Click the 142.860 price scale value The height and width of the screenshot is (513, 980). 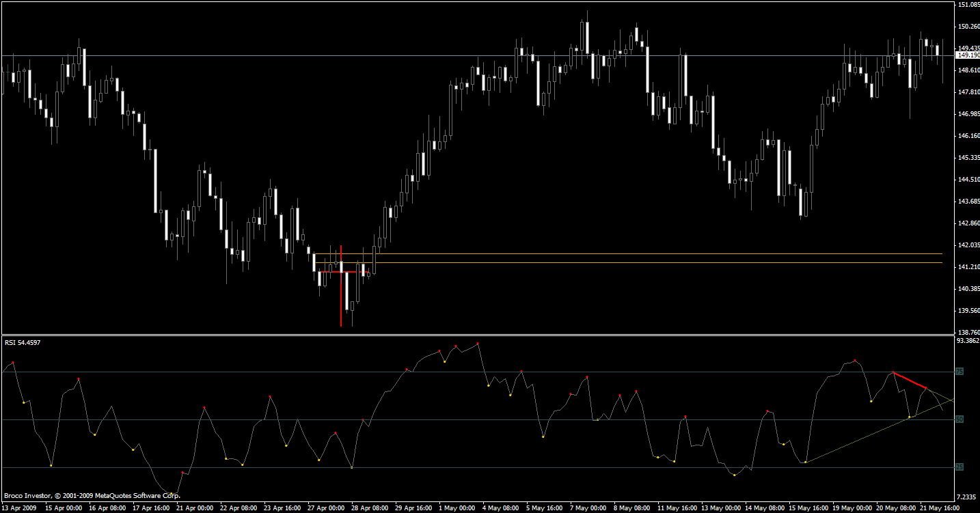click(969, 223)
